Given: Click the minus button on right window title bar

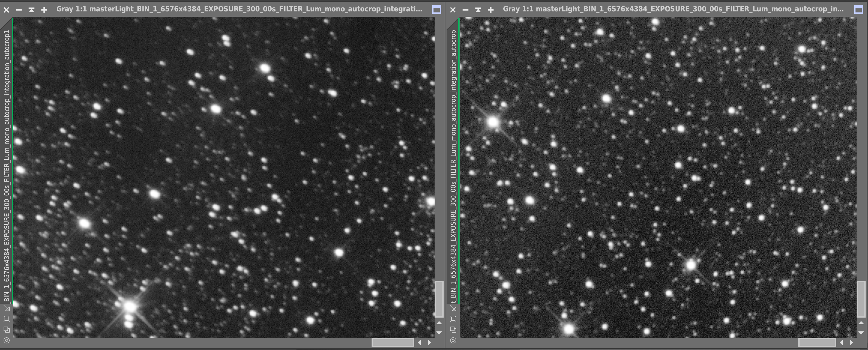Looking at the screenshot, I should [465, 10].
